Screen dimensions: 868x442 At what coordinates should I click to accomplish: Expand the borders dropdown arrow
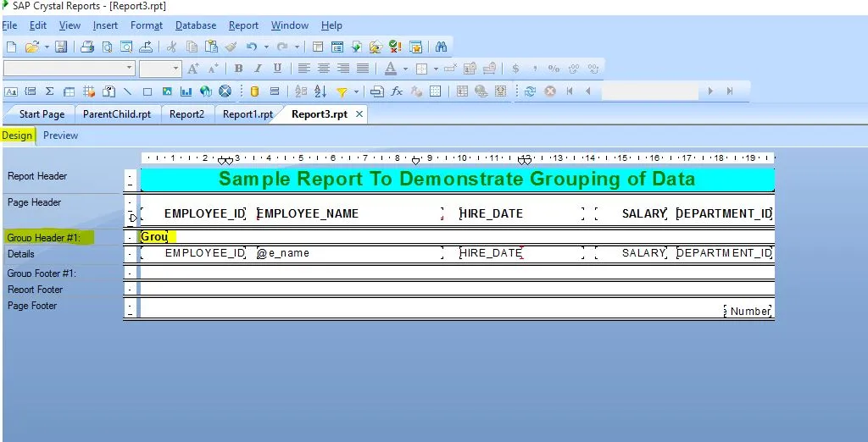point(436,69)
